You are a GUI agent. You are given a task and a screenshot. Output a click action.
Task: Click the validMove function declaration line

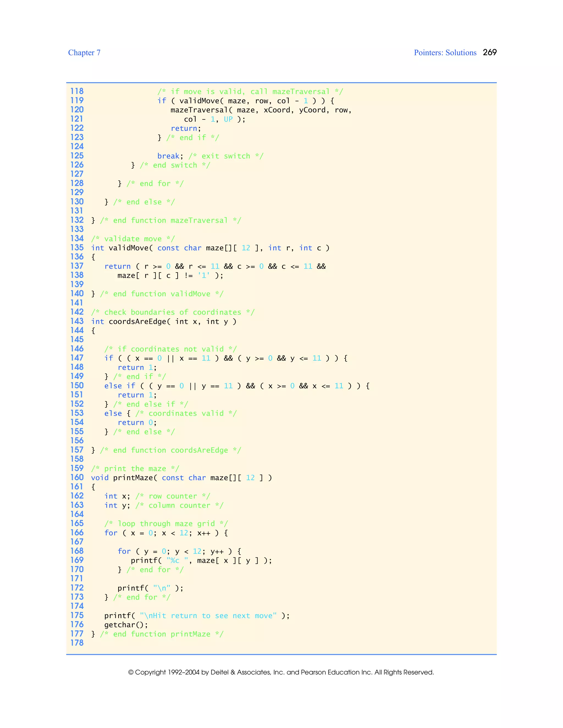pos(210,248)
